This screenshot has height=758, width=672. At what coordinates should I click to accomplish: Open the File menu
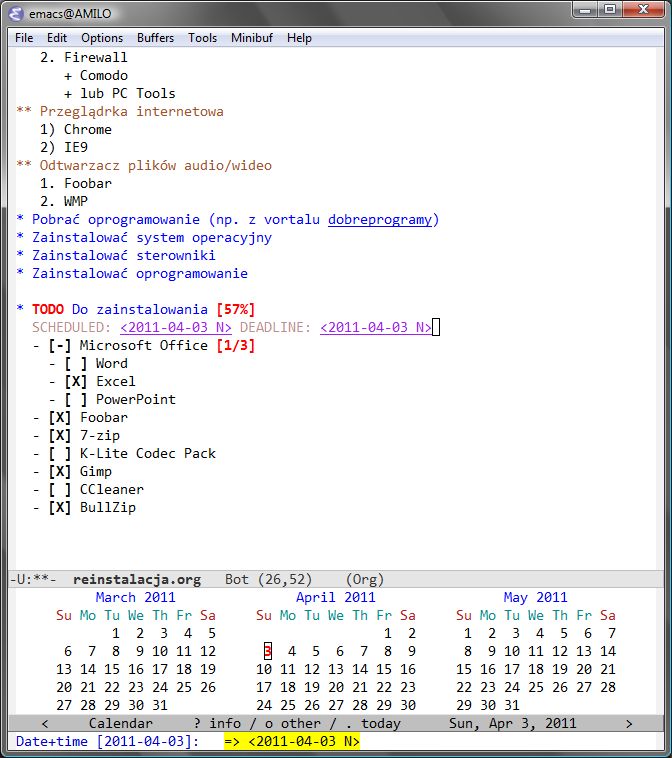click(24, 38)
